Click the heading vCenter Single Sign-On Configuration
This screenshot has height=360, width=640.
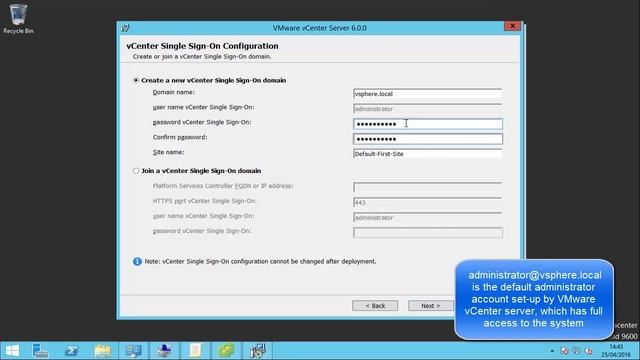point(202,46)
